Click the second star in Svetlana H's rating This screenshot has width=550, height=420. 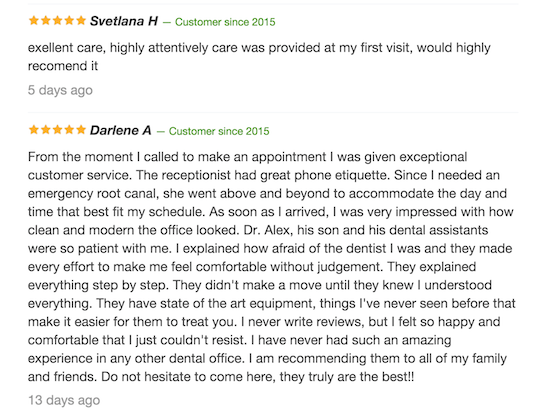coord(46,20)
